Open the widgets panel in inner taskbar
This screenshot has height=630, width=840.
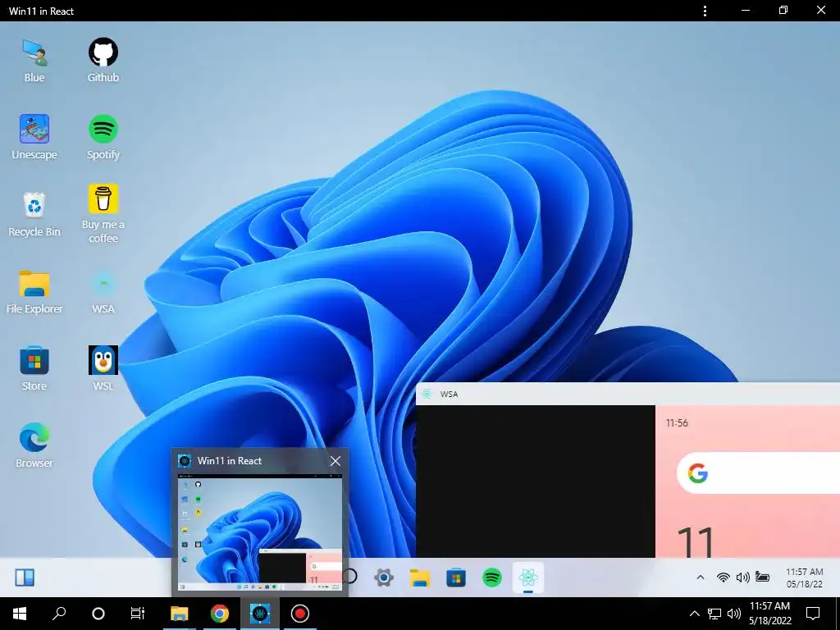pos(25,577)
